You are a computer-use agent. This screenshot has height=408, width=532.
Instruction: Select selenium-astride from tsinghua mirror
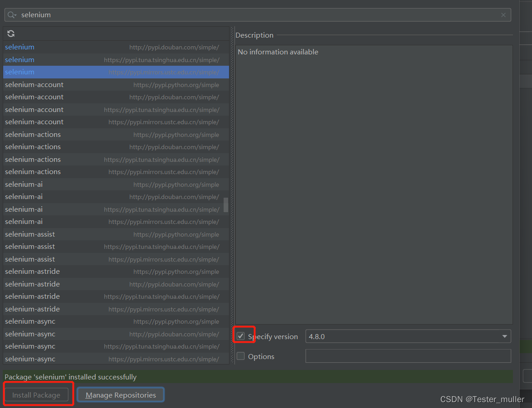click(116, 296)
